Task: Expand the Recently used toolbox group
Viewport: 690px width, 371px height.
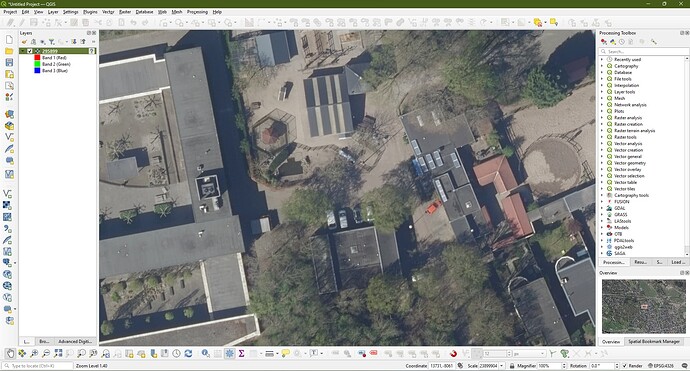Action: coord(602,59)
